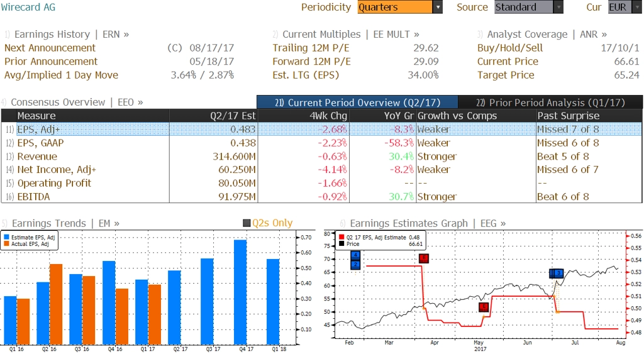Select the Revenue measure row
Screen dimensions: 644x354
click(x=321, y=156)
